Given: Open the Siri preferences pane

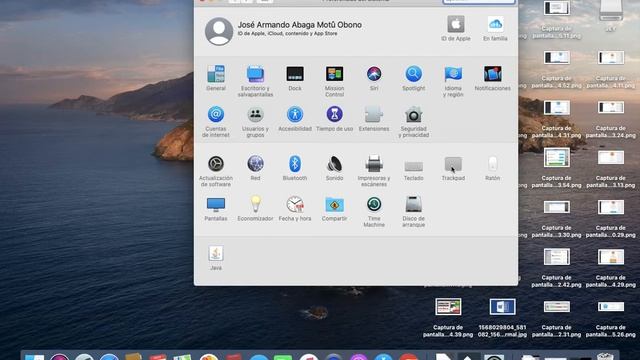Looking at the screenshot, I should point(374,74).
